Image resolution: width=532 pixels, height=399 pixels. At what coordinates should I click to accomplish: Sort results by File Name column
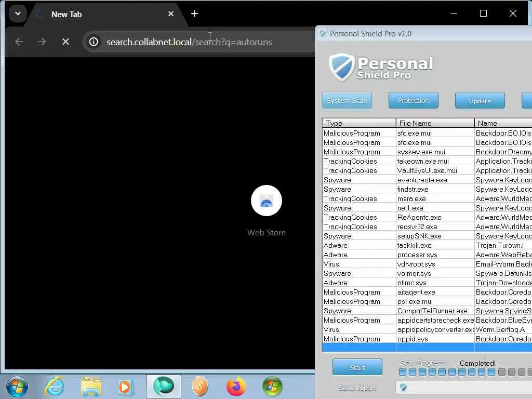(x=435, y=123)
